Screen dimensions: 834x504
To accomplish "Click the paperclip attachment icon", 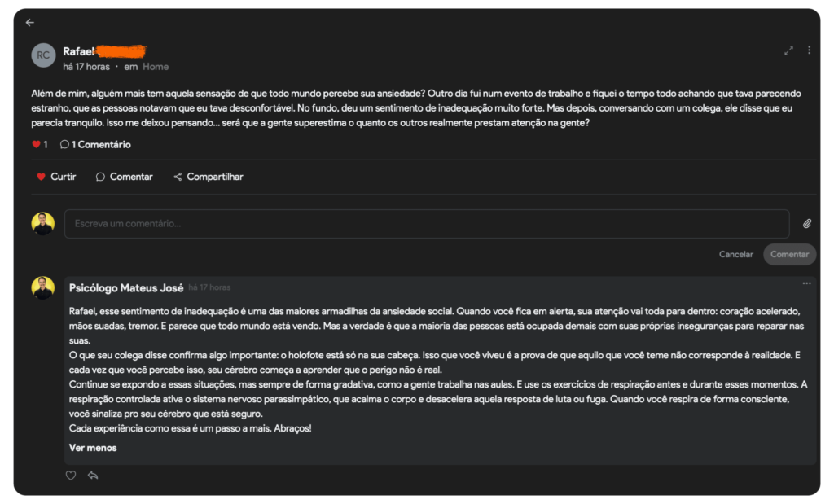I will click(x=807, y=224).
